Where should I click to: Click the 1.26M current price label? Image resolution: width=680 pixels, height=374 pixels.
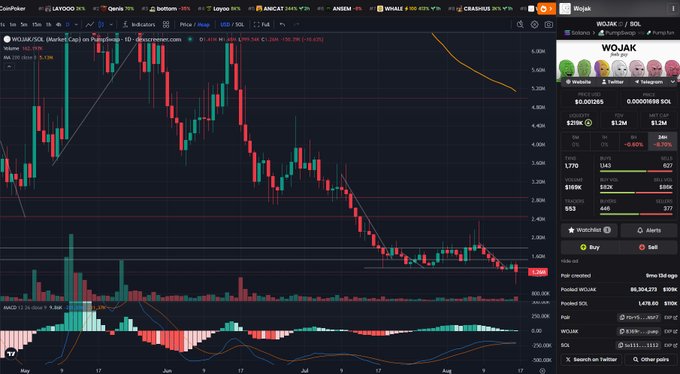[x=537, y=272]
